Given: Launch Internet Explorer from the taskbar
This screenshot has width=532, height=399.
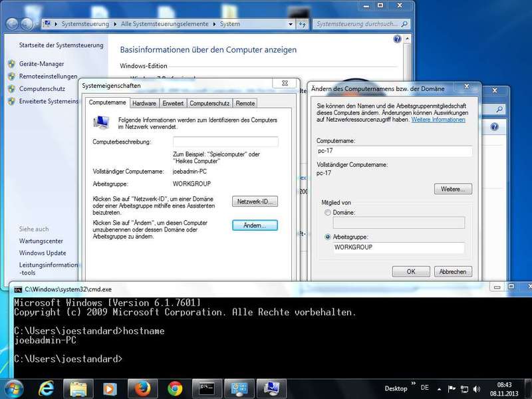Looking at the screenshot, I should point(47,388).
